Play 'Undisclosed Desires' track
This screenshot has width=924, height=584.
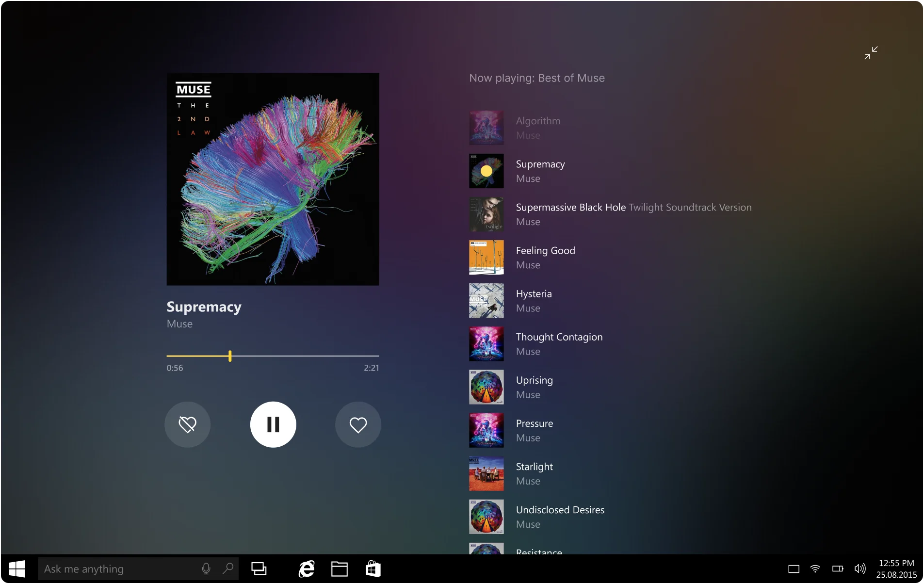[560, 510]
